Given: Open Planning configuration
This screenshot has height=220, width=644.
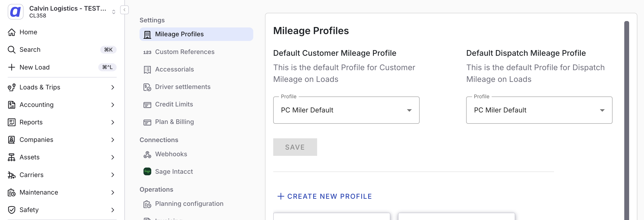Looking at the screenshot, I should click(196, 204).
